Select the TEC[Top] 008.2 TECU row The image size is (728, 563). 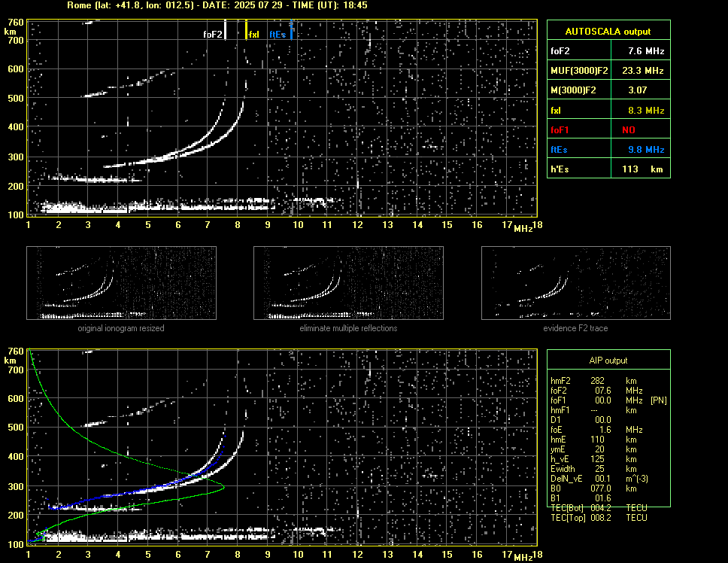[x=599, y=518]
